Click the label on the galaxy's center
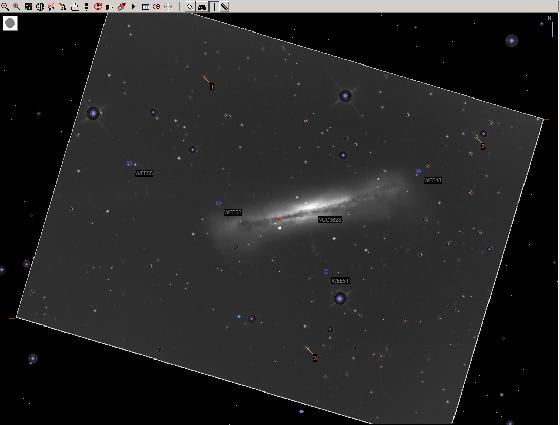This screenshot has height=425, width=560. pyautogui.click(x=330, y=220)
